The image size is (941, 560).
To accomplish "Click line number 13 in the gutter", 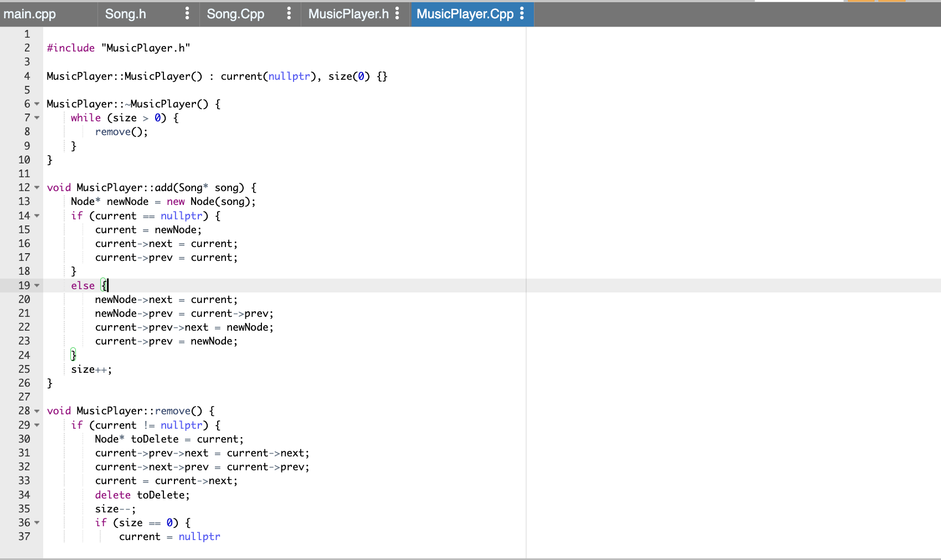I will point(24,201).
